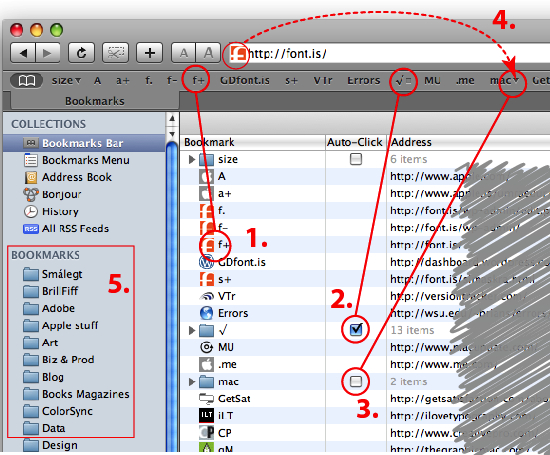
Task: Select Bookmarks Menu in Collections
Action: [x=86, y=160]
